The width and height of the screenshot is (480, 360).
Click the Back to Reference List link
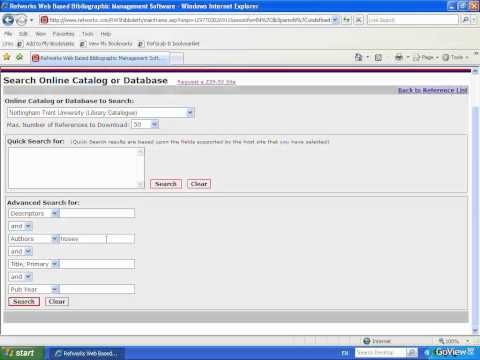(x=433, y=90)
